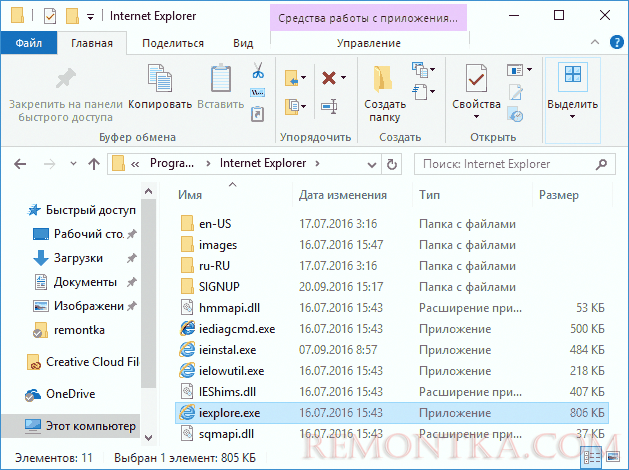Open the Delete dropdown arrow
629x470 pixels.
[343, 77]
